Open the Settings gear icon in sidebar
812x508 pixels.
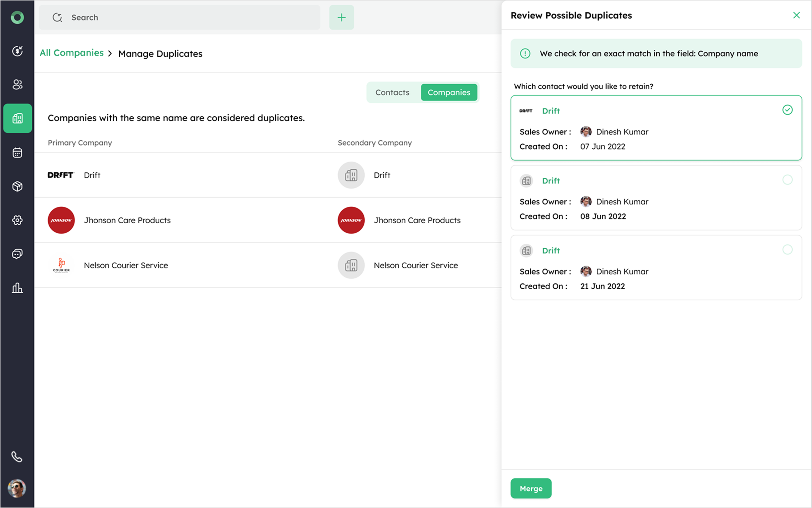[x=17, y=220]
